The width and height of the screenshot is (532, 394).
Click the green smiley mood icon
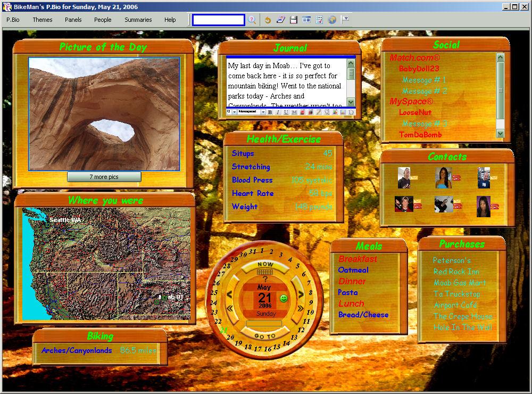[284, 299]
